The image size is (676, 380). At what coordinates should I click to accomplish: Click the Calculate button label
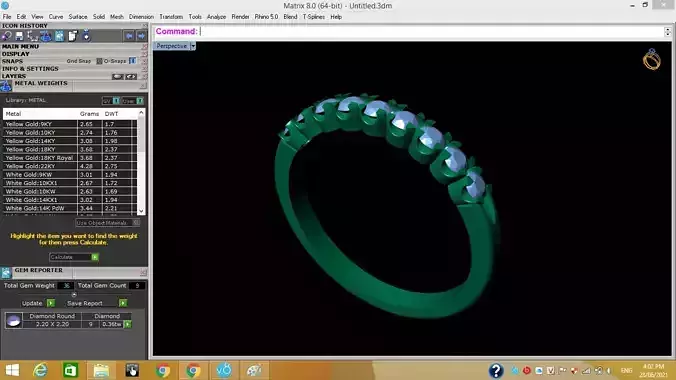click(x=62, y=257)
